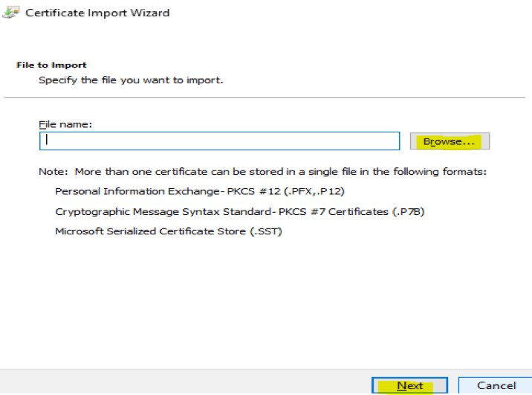
Task: Click the divider line below the header
Action: click(266, 97)
